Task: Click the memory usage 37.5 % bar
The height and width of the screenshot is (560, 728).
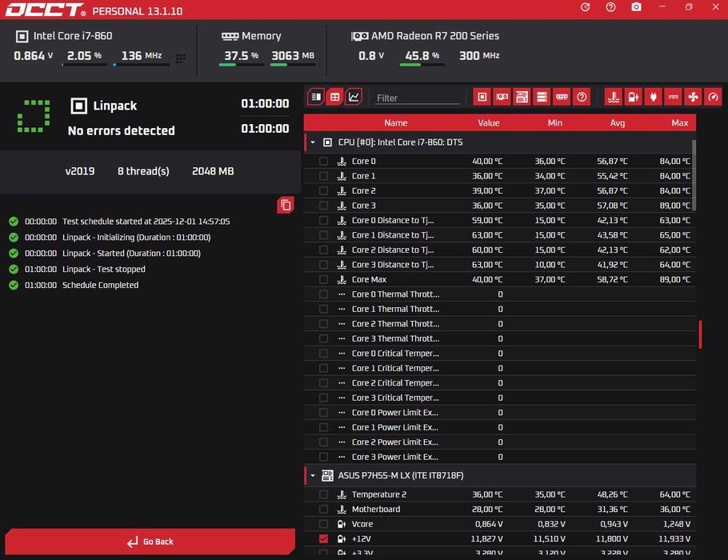Action: [242, 65]
